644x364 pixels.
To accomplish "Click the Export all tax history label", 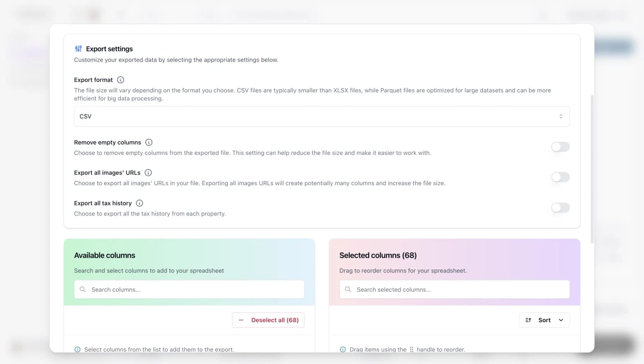I will [103, 203].
